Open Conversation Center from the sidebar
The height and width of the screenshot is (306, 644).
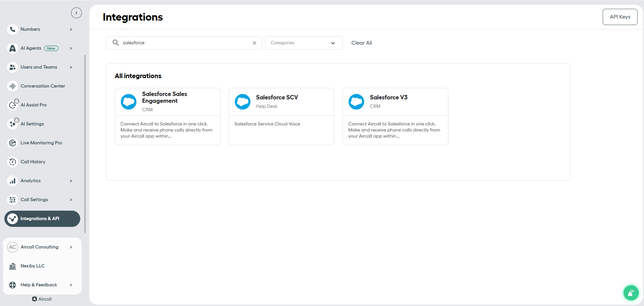click(42, 86)
